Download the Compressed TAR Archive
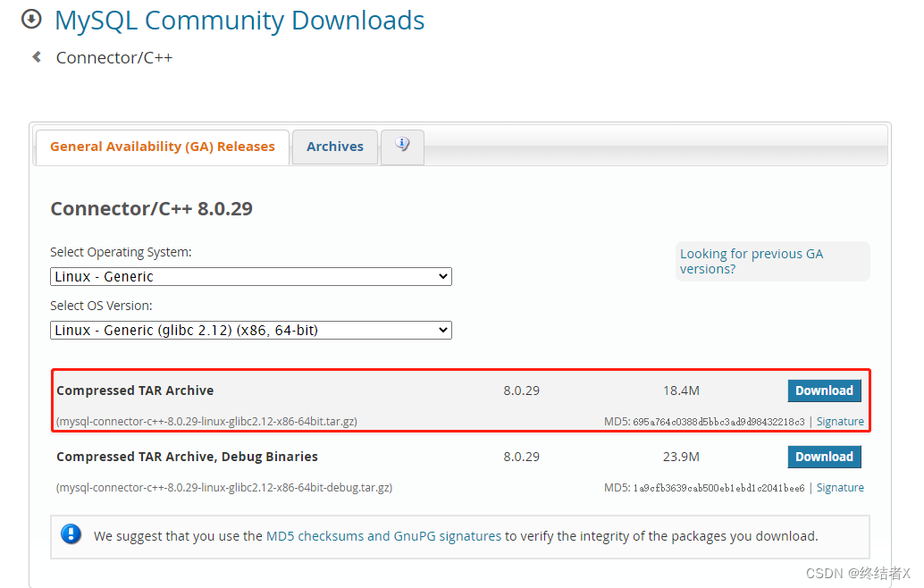This screenshot has height=588, width=924. pos(824,391)
